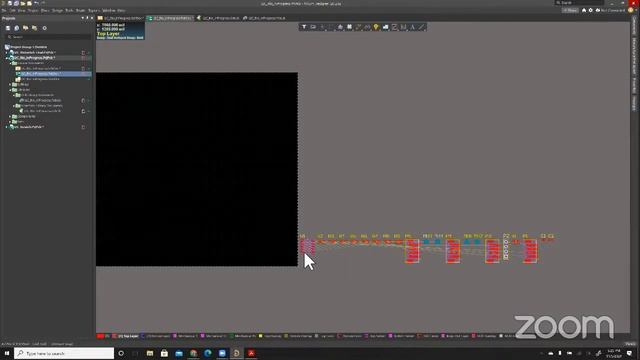The image size is (640, 360).
Task: Open Adobe Acrobat from taskbar
Action: 251,353
